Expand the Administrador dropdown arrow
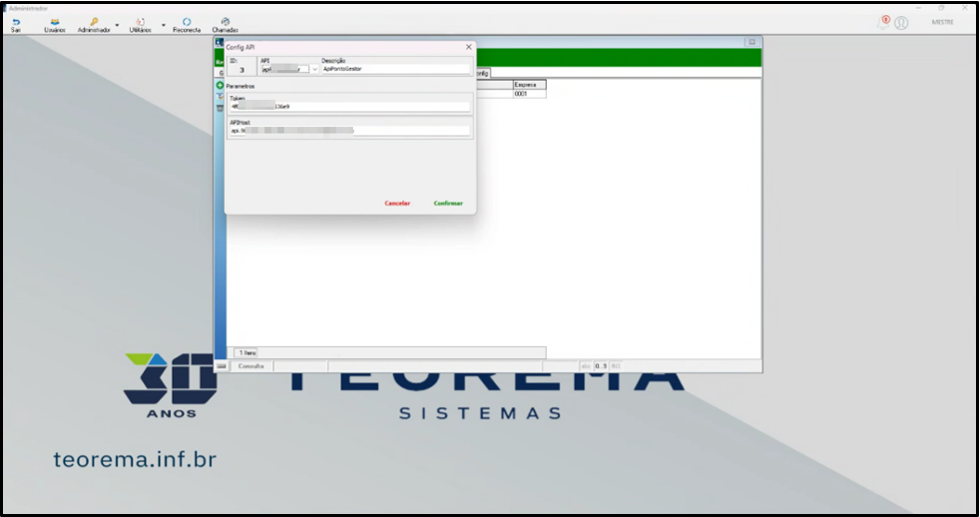Image resolution: width=980 pixels, height=517 pixels. click(117, 26)
